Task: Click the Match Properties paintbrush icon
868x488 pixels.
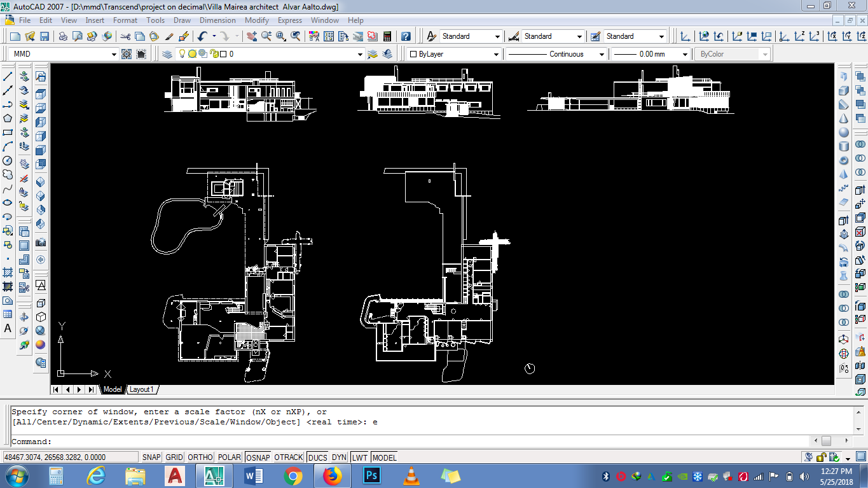Action: coord(184,36)
